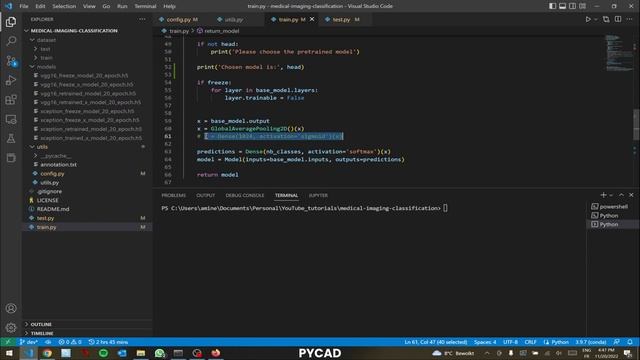Open the Terminal menu
Viewport: 640px width, 360px height.
point(145,6)
